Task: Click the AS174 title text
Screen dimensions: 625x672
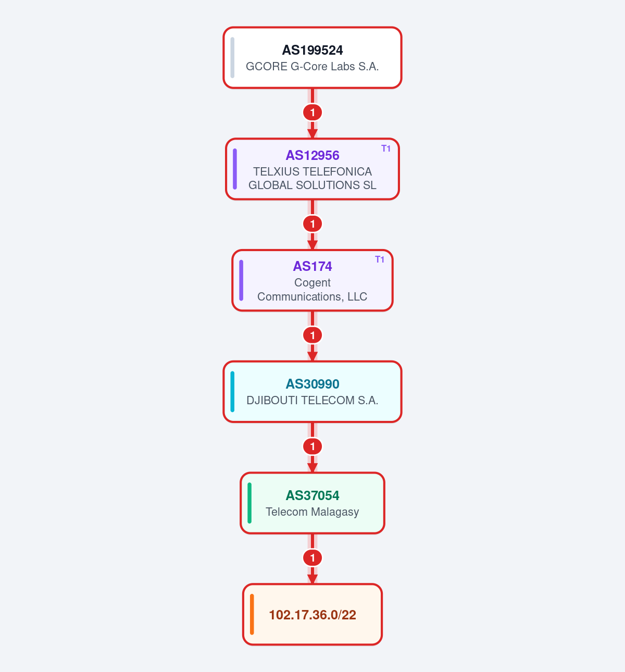Action: coord(312,266)
